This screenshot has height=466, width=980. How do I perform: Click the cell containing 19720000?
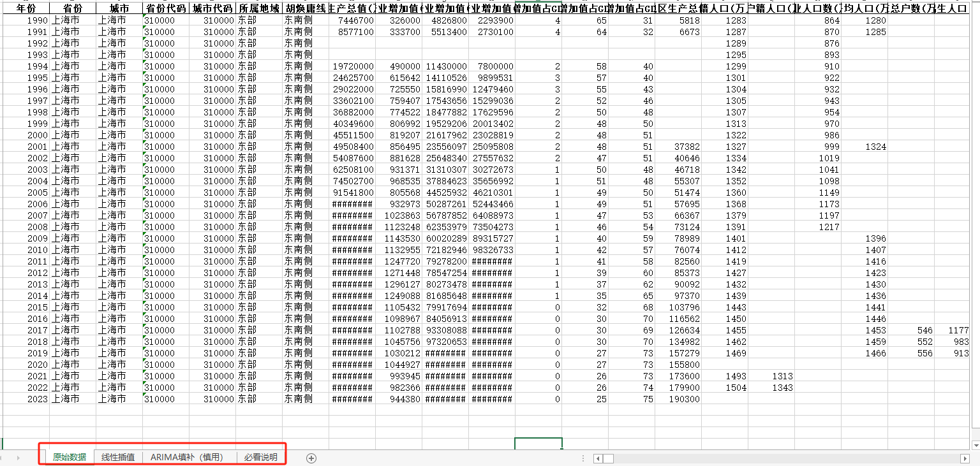[x=352, y=66]
